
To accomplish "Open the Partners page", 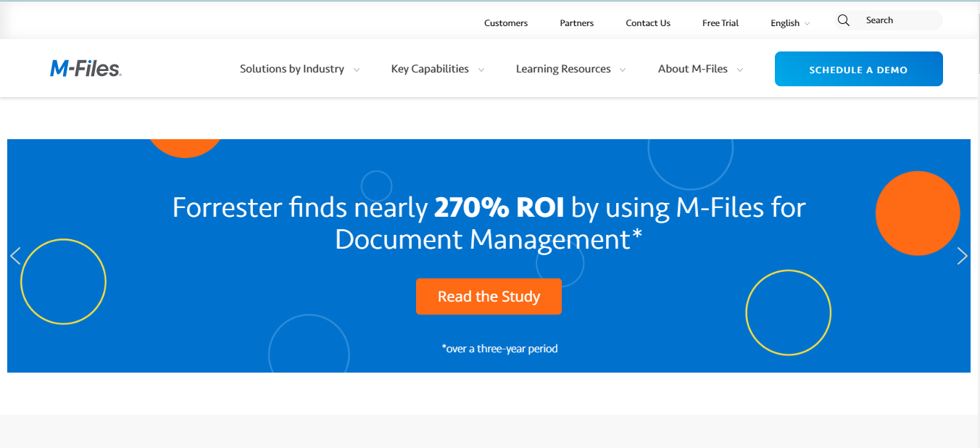I will 576,22.
